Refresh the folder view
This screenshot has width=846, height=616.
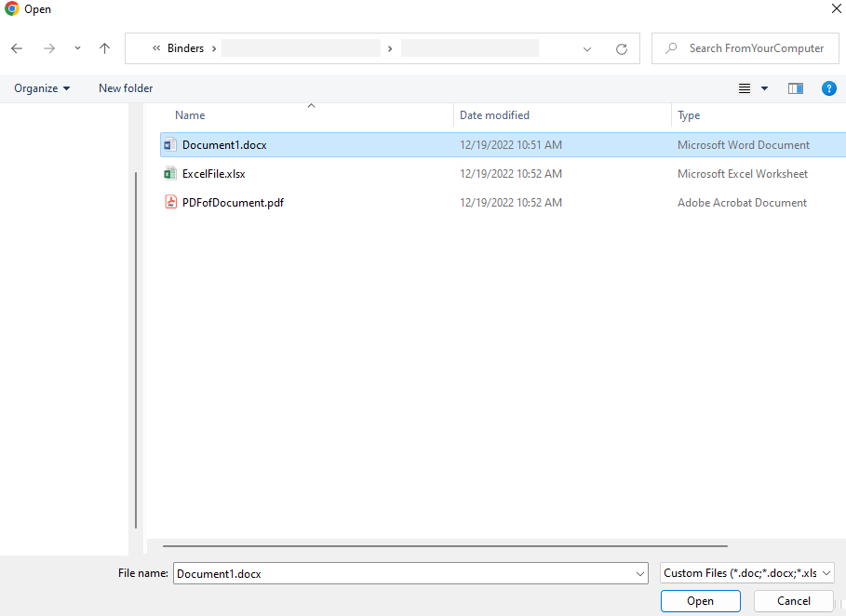622,49
